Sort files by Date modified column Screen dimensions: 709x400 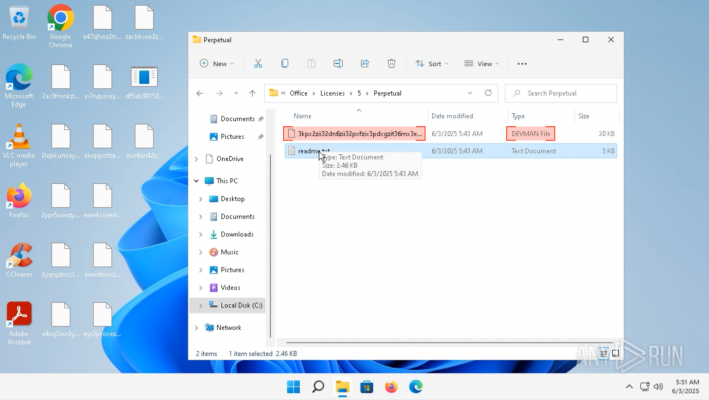coord(452,116)
